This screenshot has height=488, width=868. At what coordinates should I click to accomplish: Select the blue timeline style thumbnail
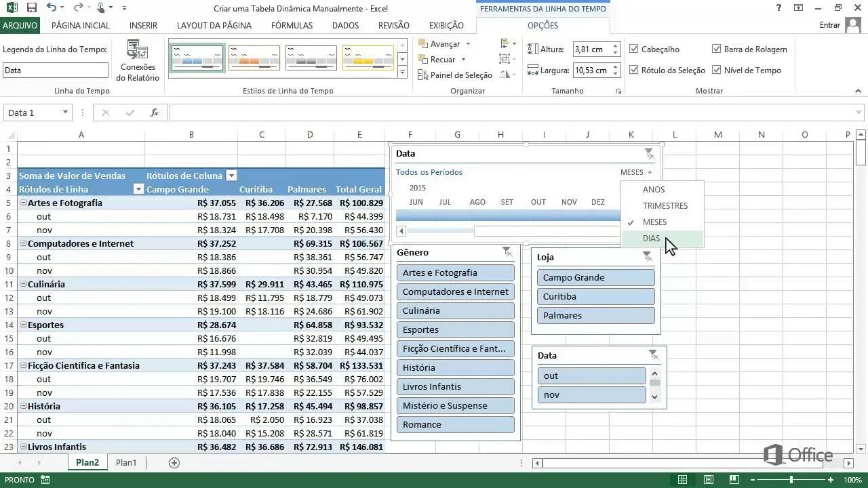197,58
